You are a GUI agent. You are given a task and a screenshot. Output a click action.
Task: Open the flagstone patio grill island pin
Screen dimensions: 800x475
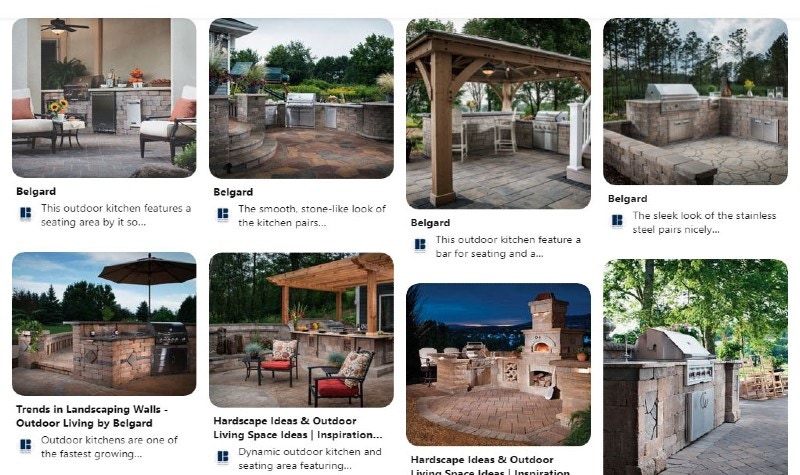[695, 102]
